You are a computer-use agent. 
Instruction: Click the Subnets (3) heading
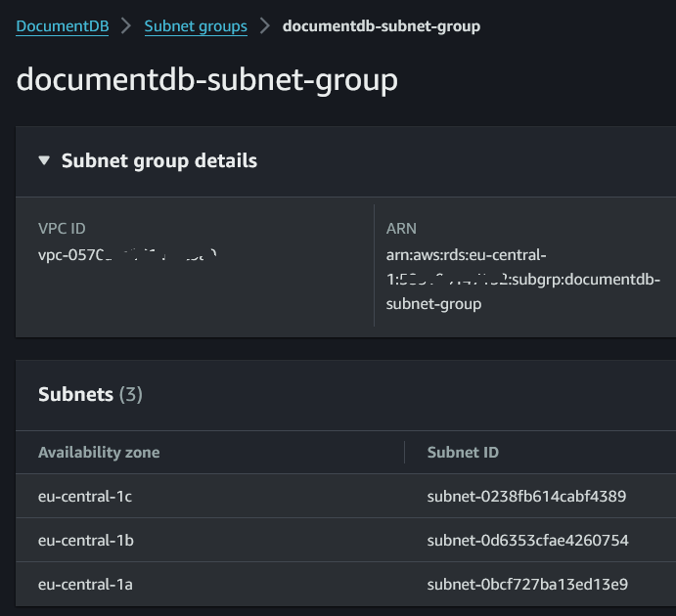click(x=90, y=394)
